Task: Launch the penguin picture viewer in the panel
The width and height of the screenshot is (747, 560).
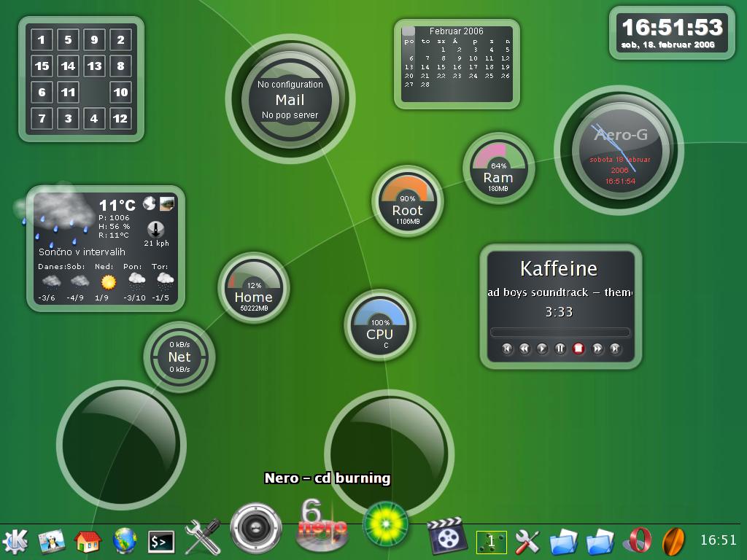Action: [52, 542]
